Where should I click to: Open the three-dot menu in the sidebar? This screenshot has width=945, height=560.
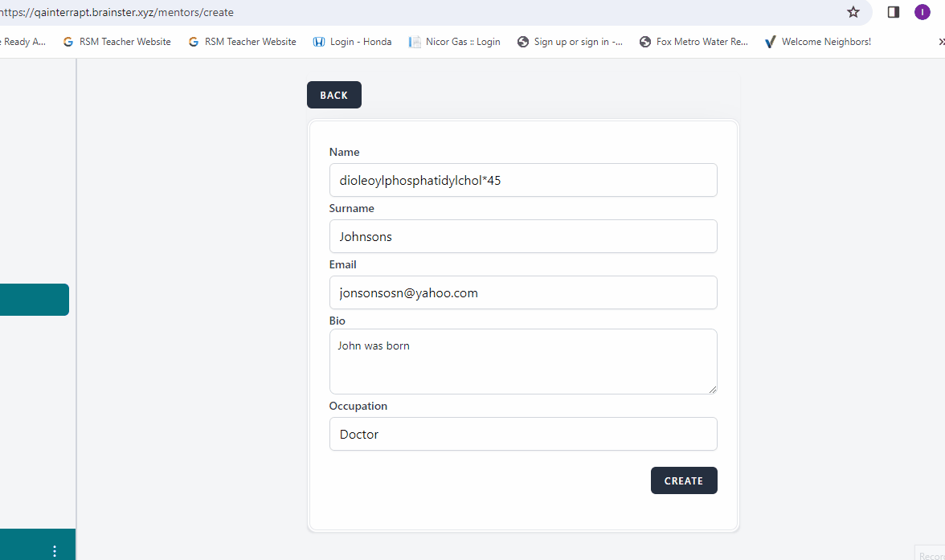click(55, 550)
